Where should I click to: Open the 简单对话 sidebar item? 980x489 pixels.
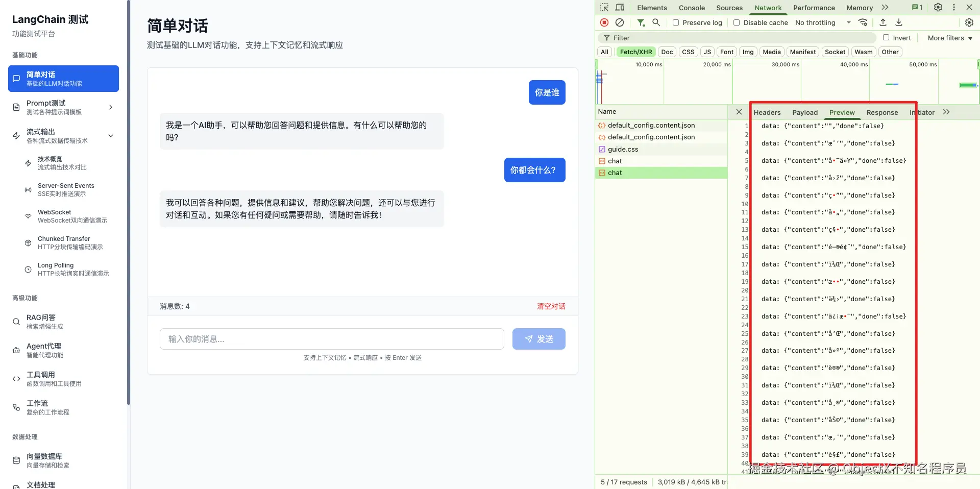click(63, 79)
